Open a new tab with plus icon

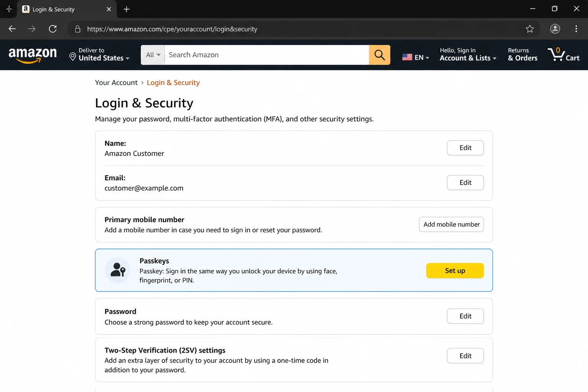(127, 9)
